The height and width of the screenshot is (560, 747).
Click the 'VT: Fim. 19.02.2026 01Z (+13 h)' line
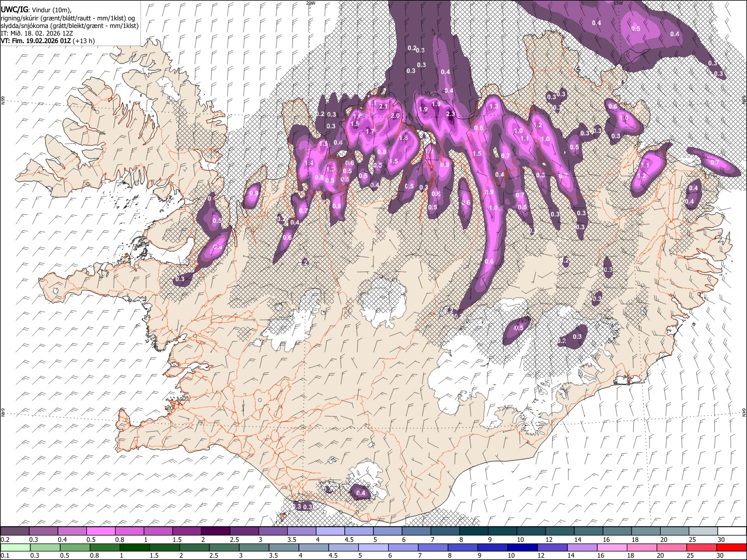pos(47,41)
